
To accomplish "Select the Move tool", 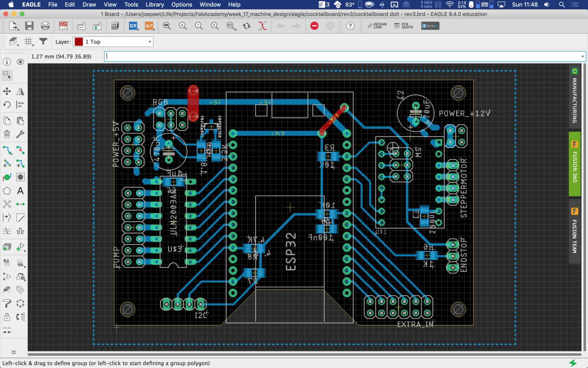I will [x=7, y=91].
